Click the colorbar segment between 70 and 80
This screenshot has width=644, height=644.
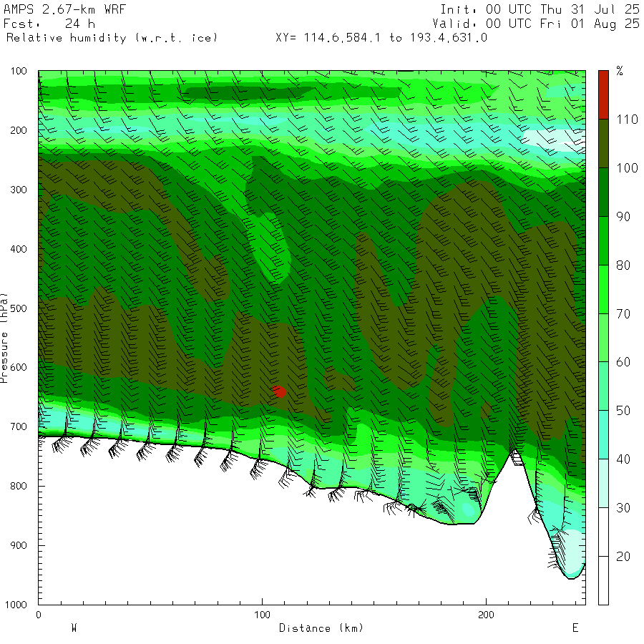coord(603,289)
